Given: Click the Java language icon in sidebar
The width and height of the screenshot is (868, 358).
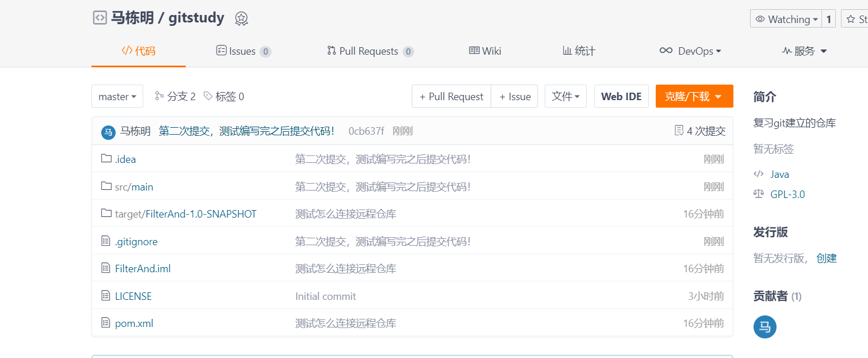Looking at the screenshot, I should point(759,174).
